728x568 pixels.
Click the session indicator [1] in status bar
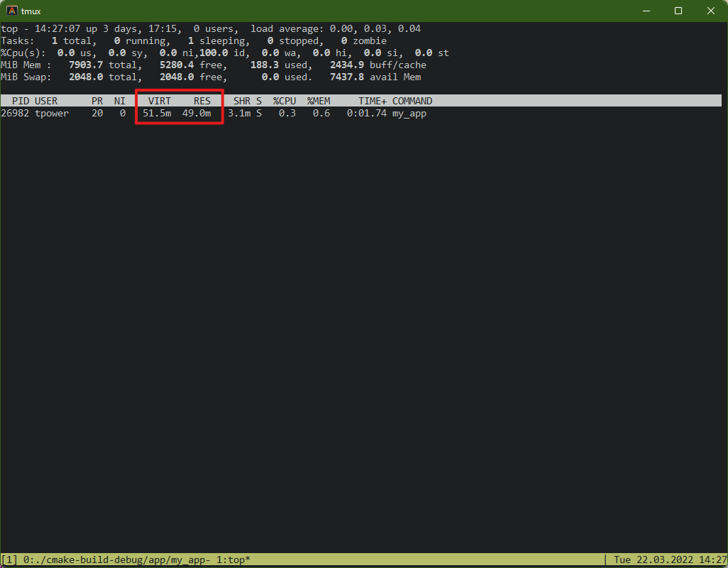click(9, 559)
